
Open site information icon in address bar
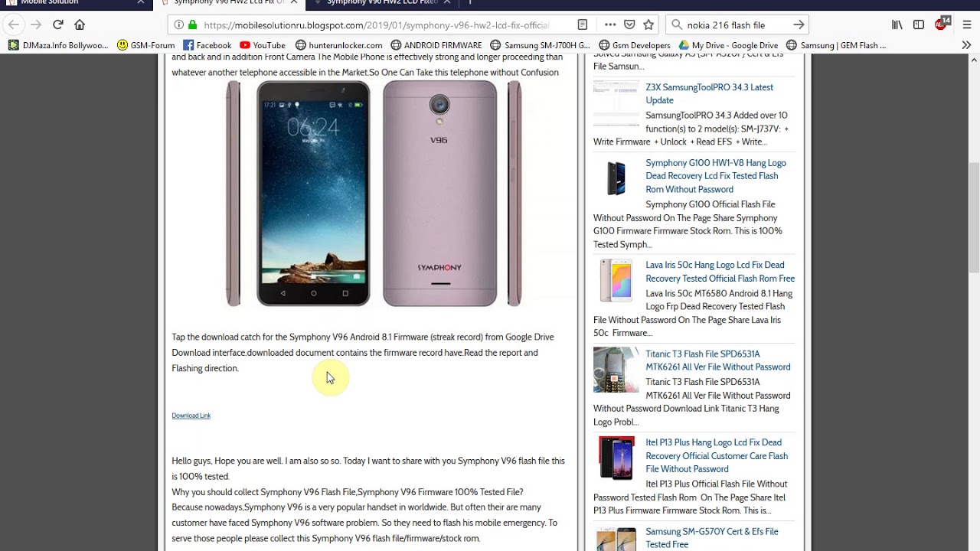(x=178, y=24)
